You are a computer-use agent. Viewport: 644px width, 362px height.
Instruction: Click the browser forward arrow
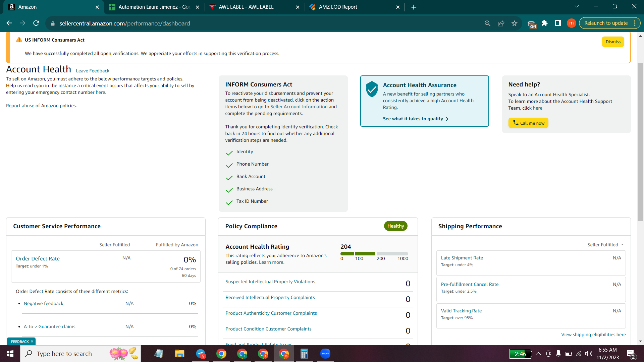coord(22,23)
